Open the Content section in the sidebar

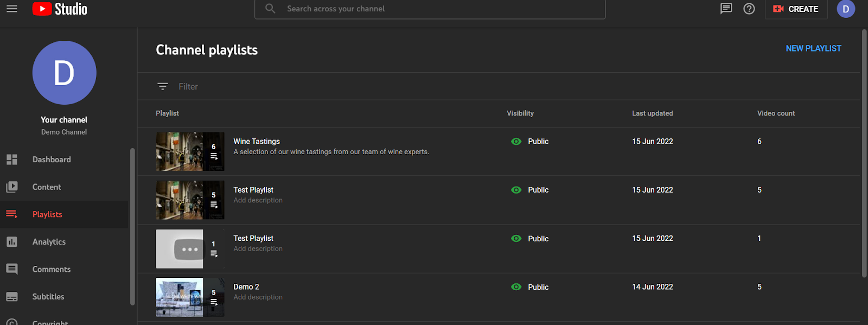pos(47,187)
